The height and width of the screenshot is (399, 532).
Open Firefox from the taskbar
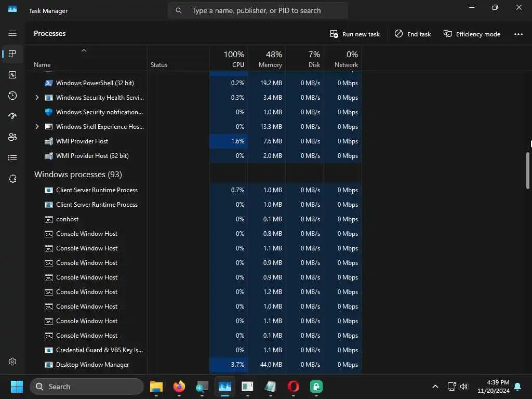pyautogui.click(x=179, y=387)
